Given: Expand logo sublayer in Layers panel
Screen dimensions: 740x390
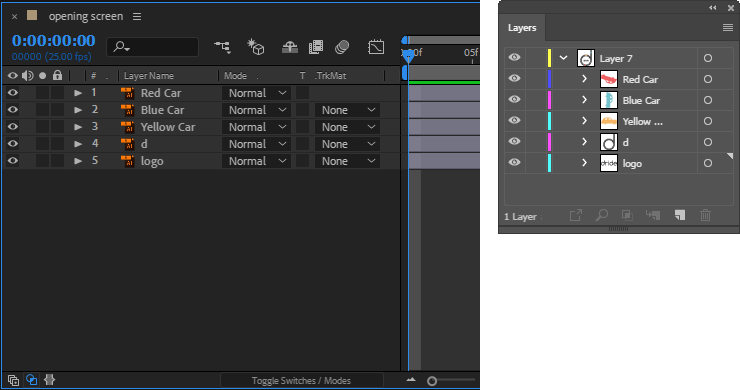Looking at the screenshot, I should [x=584, y=163].
